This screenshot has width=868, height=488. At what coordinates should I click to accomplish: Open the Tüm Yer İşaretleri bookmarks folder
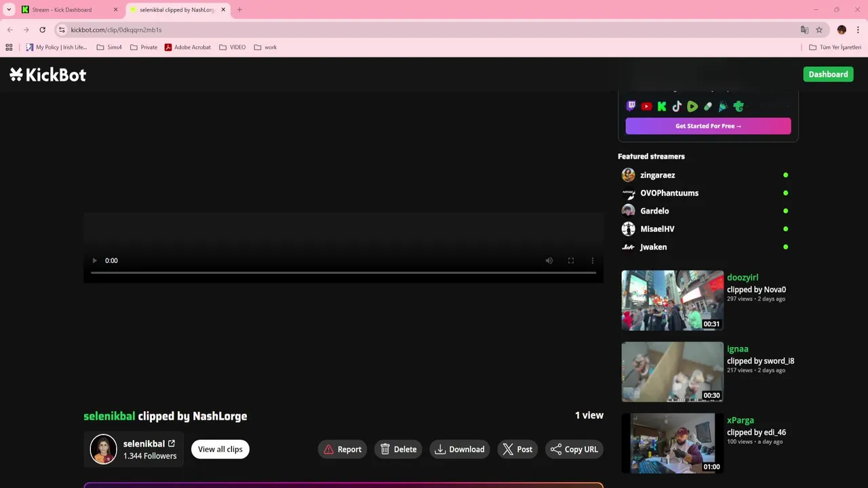coord(835,47)
